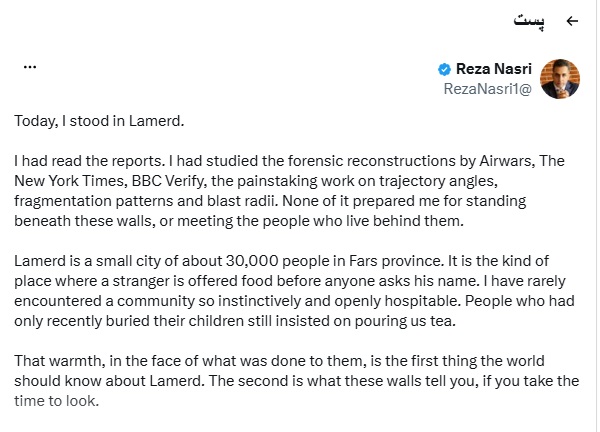
Task: Click the phrase "trajectory angles"
Action: (x=438, y=181)
